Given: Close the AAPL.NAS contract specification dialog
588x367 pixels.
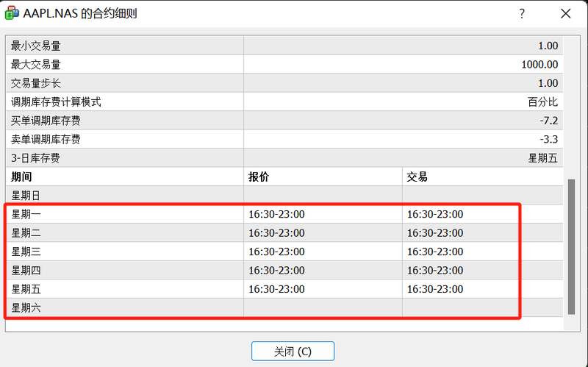Looking at the screenshot, I should pyautogui.click(x=565, y=14).
